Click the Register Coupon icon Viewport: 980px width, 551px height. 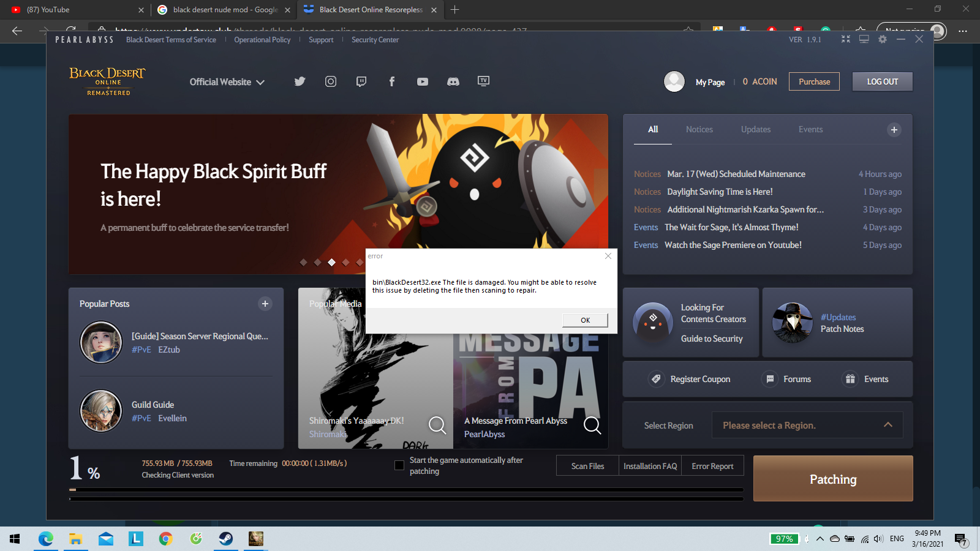656,379
